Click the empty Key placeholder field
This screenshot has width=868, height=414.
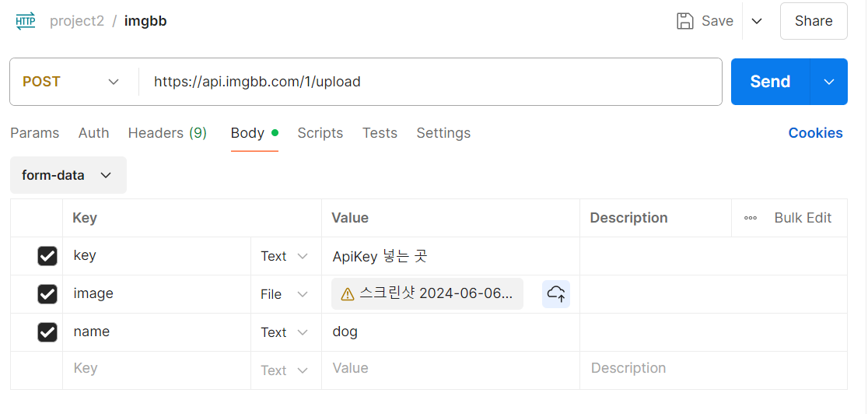pyautogui.click(x=156, y=370)
